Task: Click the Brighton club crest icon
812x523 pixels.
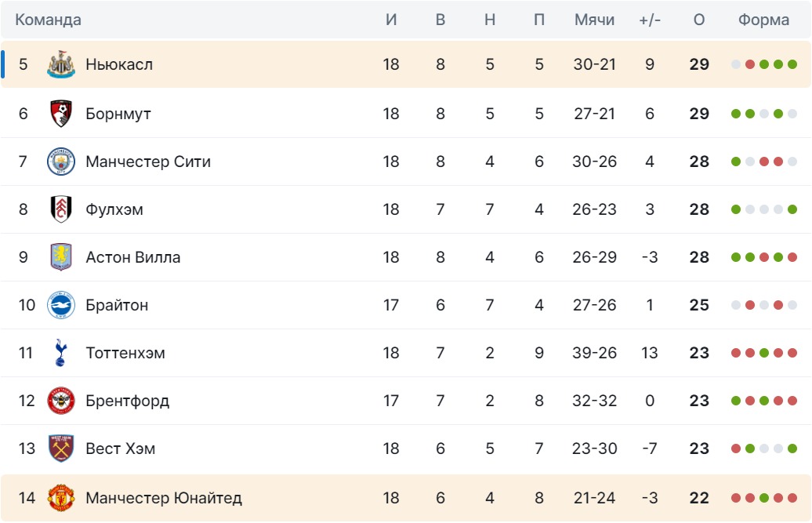Action: [x=61, y=305]
